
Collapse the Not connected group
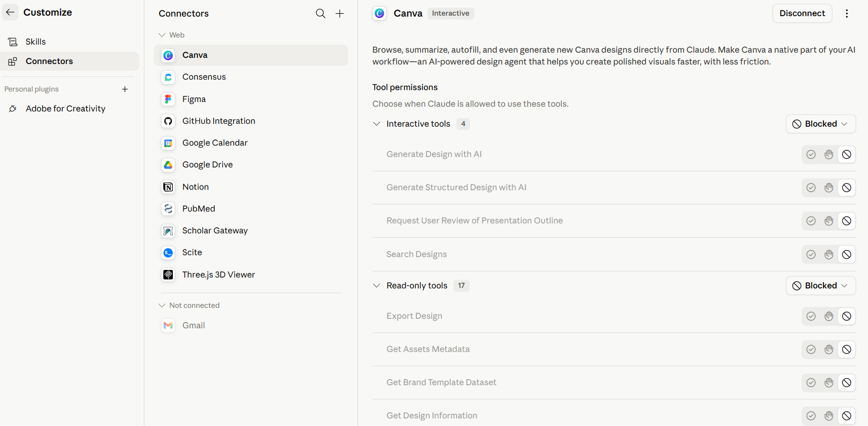coord(162,306)
